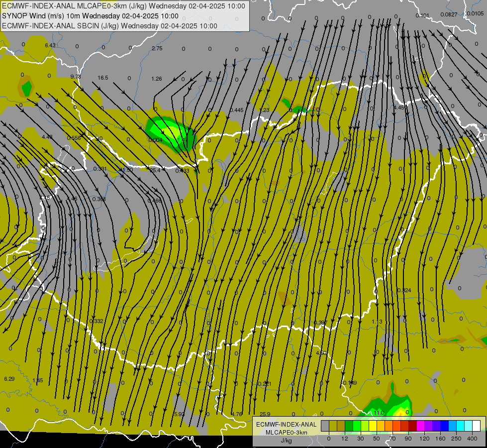Image resolution: width=487 pixels, height=448 pixels.
Task: Click the map value 0.331
Action: (x=100, y=169)
